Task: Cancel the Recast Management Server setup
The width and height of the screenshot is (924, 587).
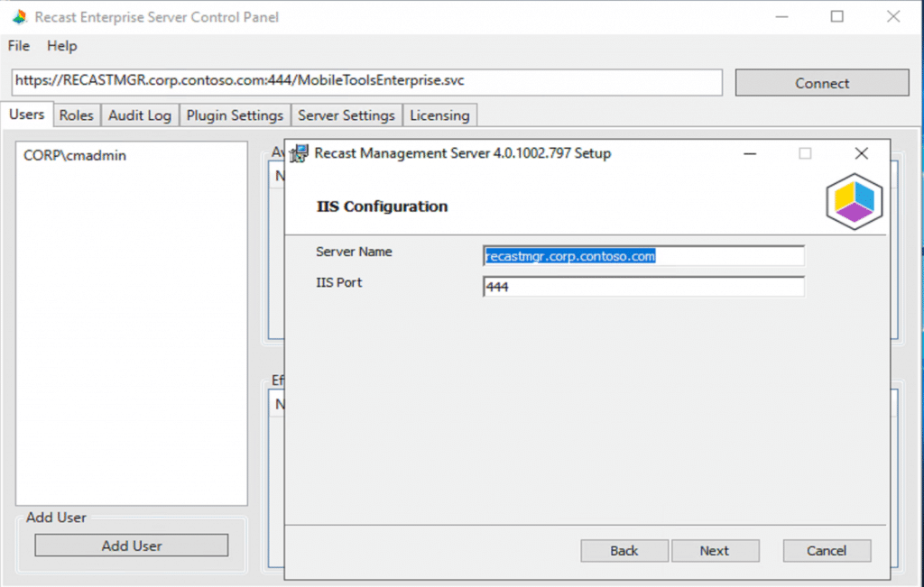Action: point(827,551)
